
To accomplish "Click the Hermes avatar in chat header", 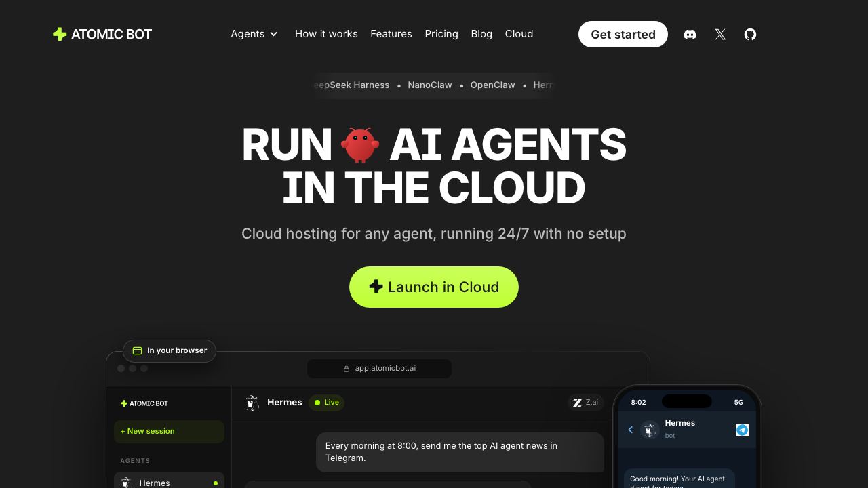I will (x=252, y=403).
